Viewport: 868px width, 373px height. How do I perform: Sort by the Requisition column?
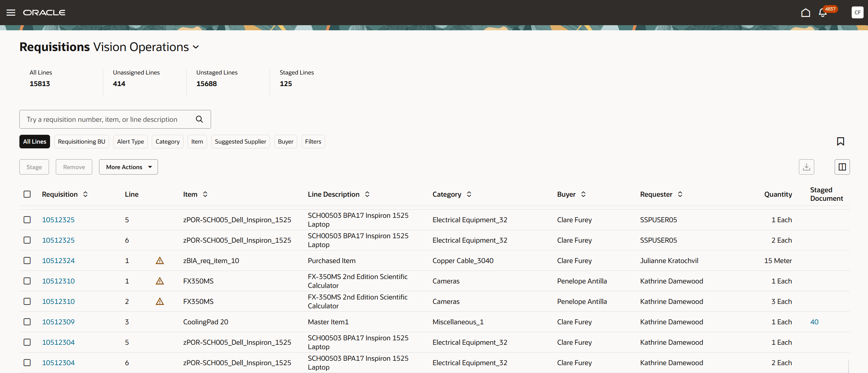pos(85,194)
